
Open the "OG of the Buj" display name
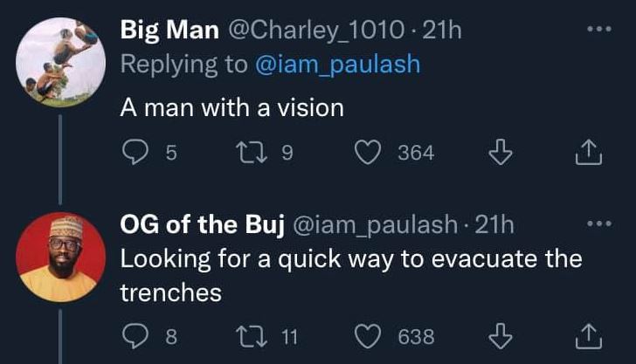tap(203, 226)
